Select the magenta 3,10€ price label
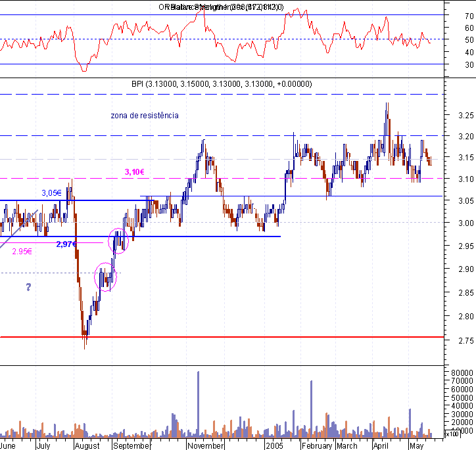 coord(135,172)
